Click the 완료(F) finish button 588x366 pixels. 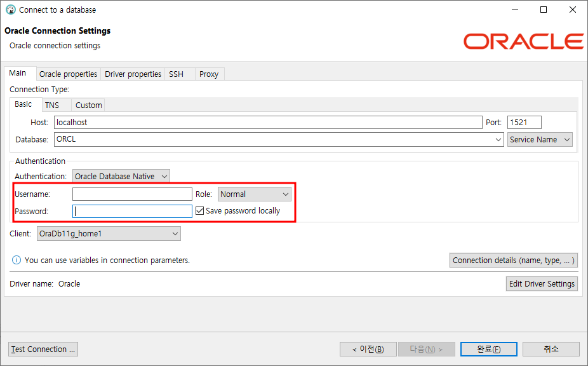pos(489,349)
